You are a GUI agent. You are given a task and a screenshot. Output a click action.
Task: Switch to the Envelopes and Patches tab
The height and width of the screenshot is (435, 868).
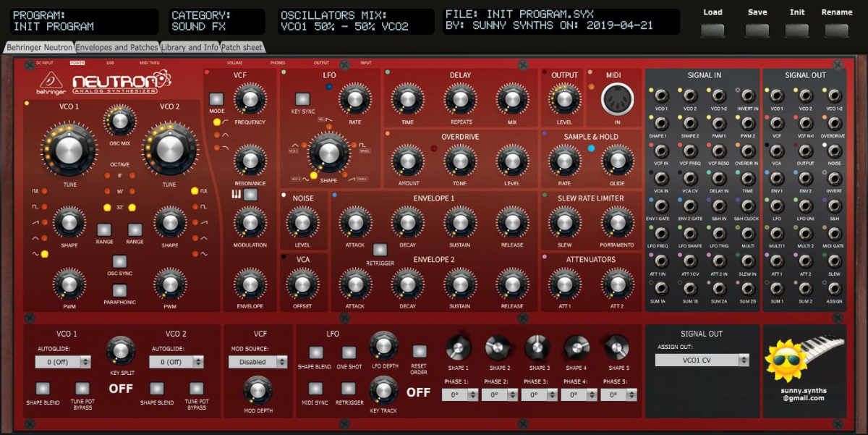click(x=116, y=47)
